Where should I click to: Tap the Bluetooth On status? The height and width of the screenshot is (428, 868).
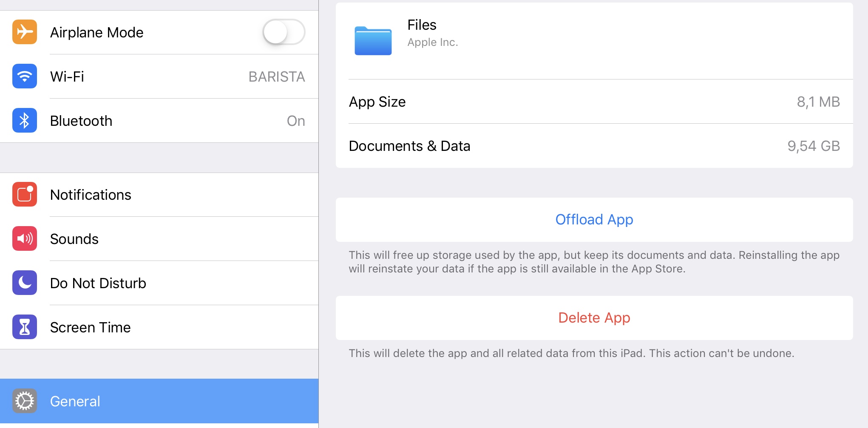click(x=296, y=121)
